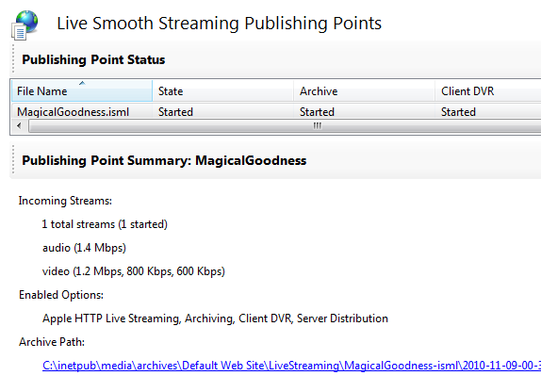Click the Archive value Started in row
Screen dimensions: 541x392
coord(317,112)
